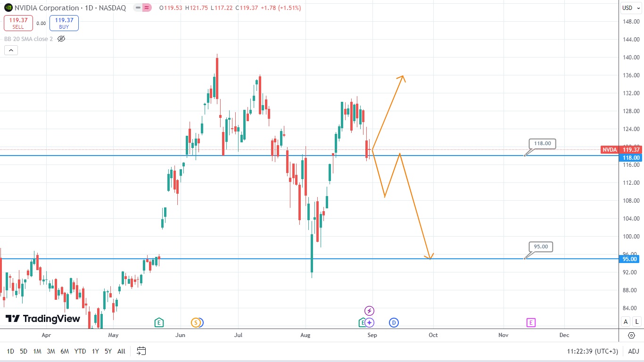
Task: Click the 0.00 spread value
Action: pyautogui.click(x=41, y=23)
